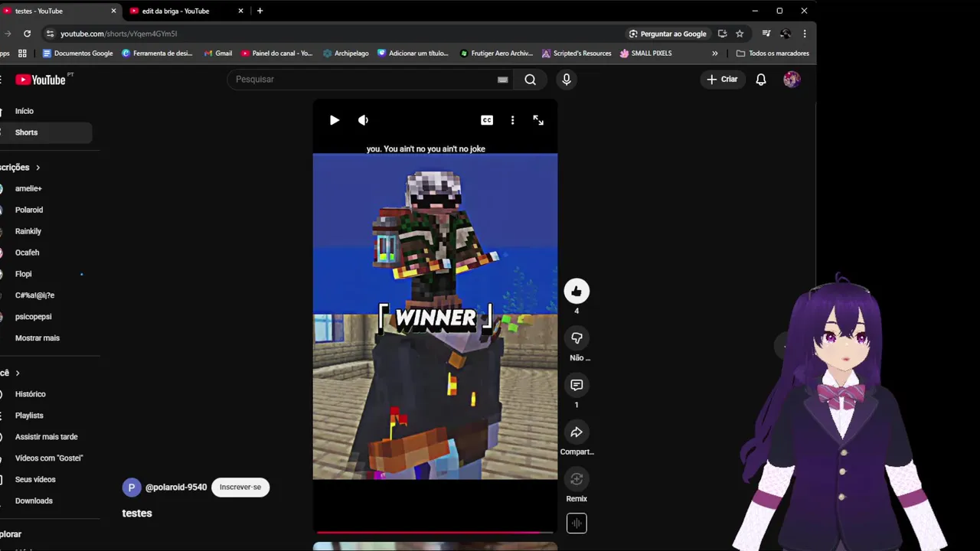Open the Scripted's Resources bookmark
Image resolution: width=980 pixels, height=551 pixels.
coord(577,54)
